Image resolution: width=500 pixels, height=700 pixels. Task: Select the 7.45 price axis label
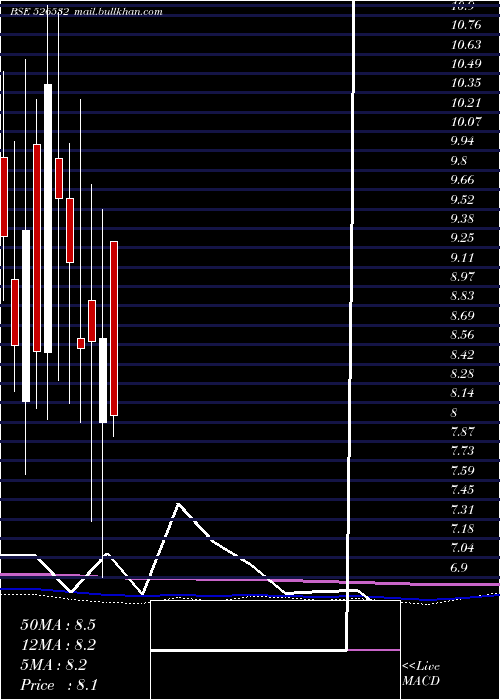pos(462,490)
